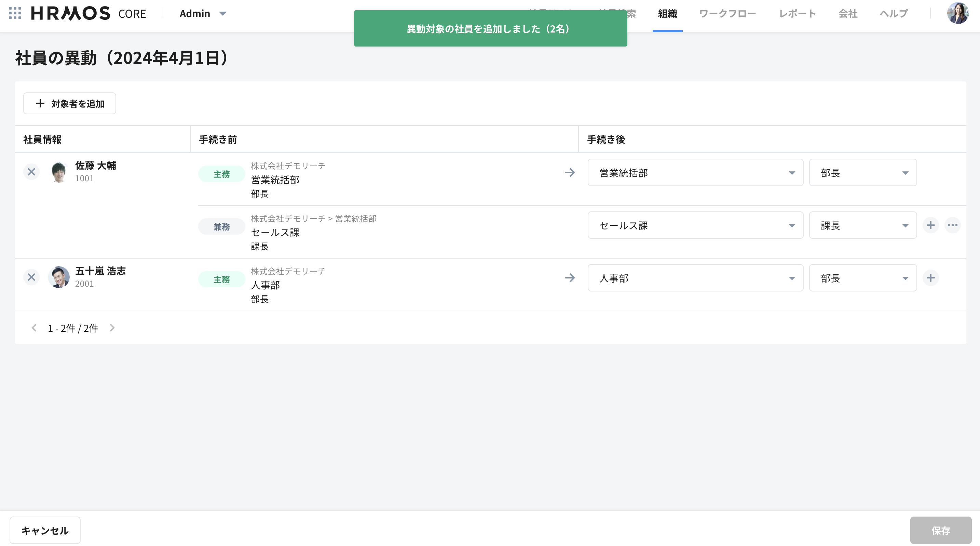980x546 pixels.
Task: Open the three-dot menu on セールス課 row
Action: pos(953,225)
